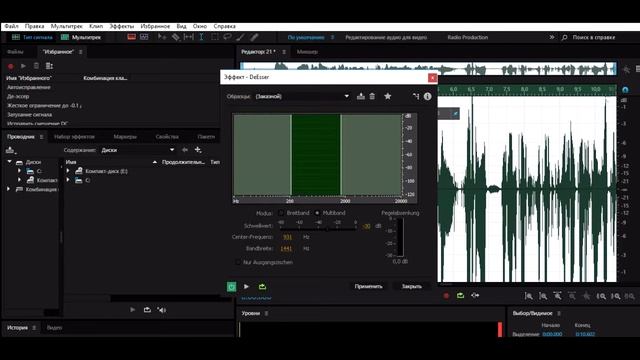Open the Файл menu

coord(11,26)
